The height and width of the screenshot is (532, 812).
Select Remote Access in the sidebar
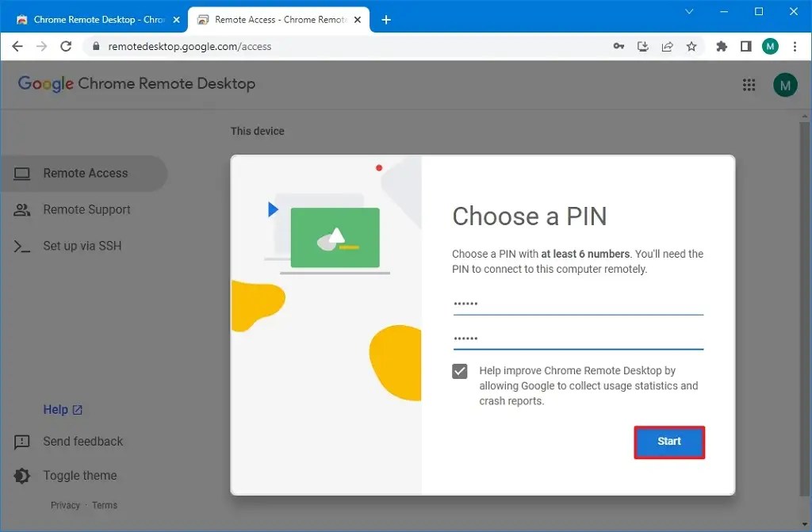click(83, 173)
